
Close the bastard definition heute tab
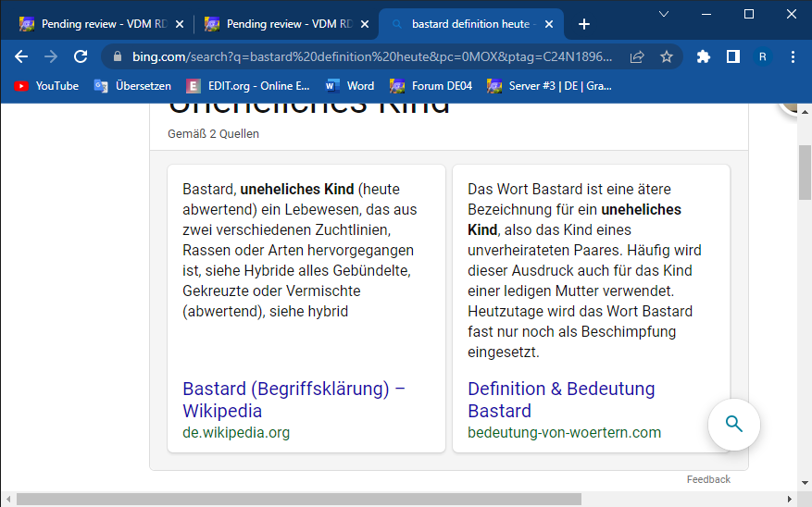[549, 24]
